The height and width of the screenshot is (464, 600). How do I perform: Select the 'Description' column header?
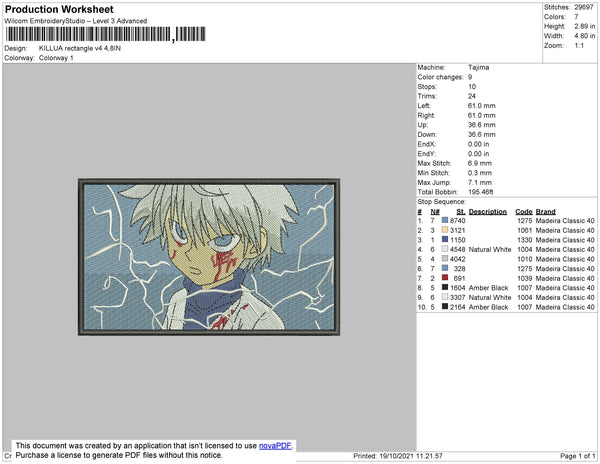[x=488, y=212]
